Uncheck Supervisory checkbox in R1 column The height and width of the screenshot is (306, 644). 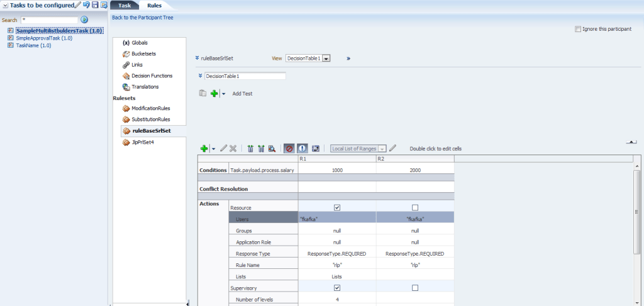pyautogui.click(x=337, y=288)
